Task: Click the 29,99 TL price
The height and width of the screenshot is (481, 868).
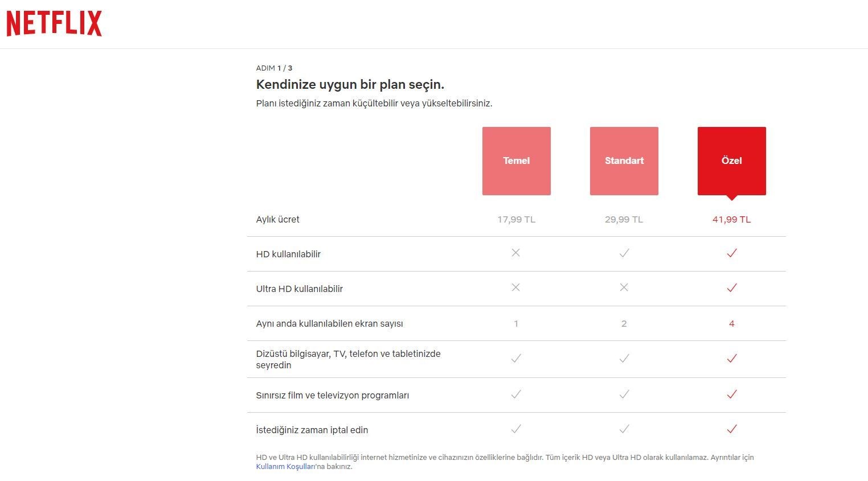Action: click(x=624, y=220)
